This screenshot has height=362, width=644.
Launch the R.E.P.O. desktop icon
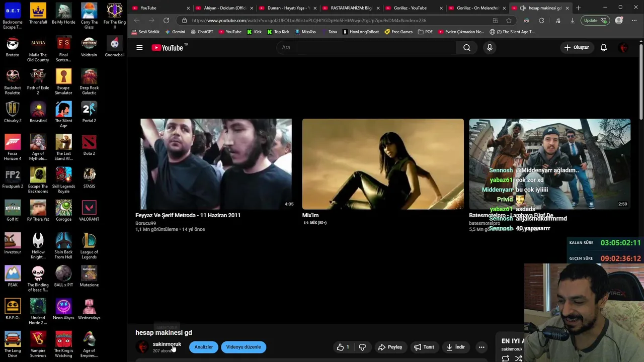(13, 309)
